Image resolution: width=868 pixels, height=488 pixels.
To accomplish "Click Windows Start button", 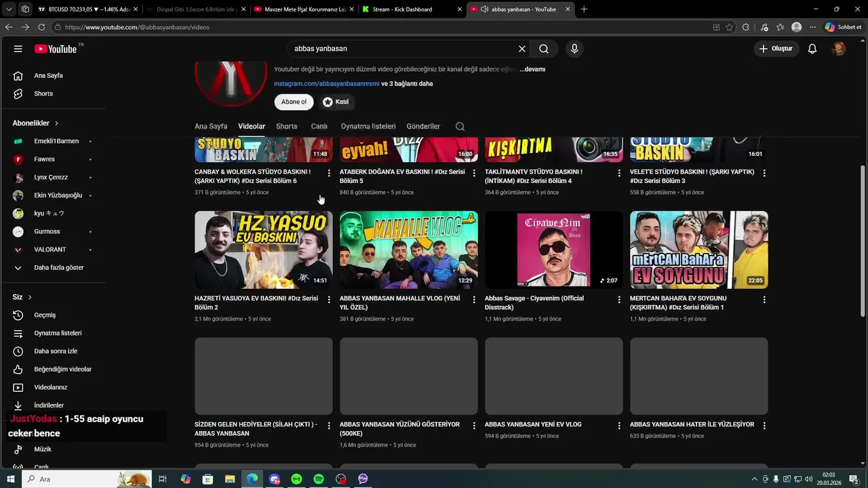I will coord(10,479).
